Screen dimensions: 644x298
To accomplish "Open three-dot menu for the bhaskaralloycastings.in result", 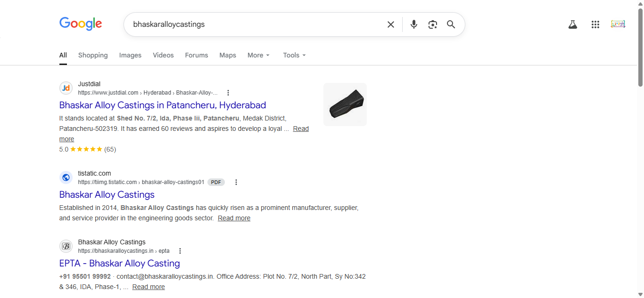I will pyautogui.click(x=180, y=251).
